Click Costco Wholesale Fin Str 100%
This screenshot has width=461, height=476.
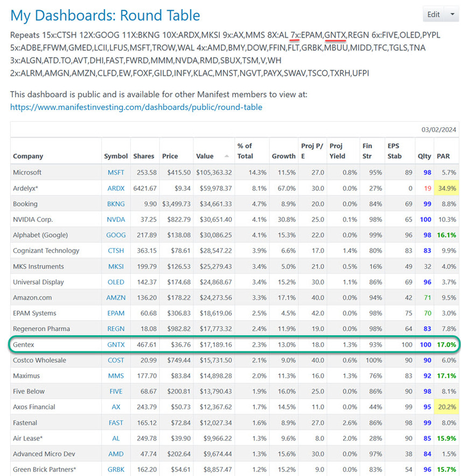click(x=374, y=360)
